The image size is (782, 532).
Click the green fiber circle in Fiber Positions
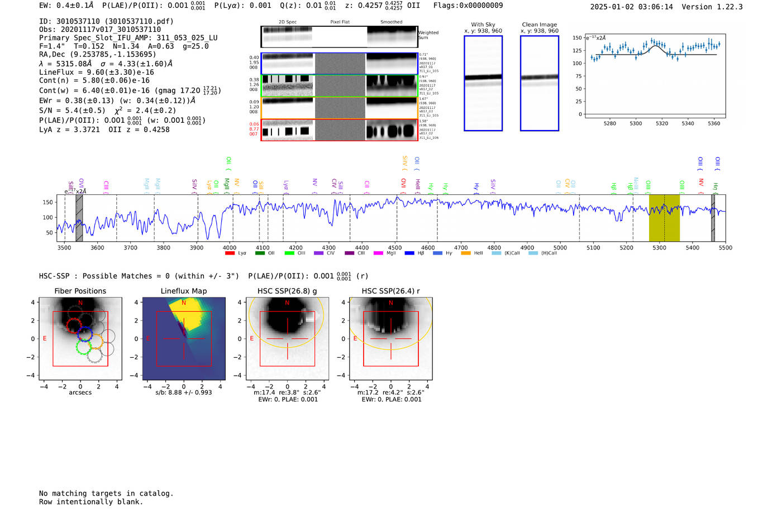tap(83, 347)
